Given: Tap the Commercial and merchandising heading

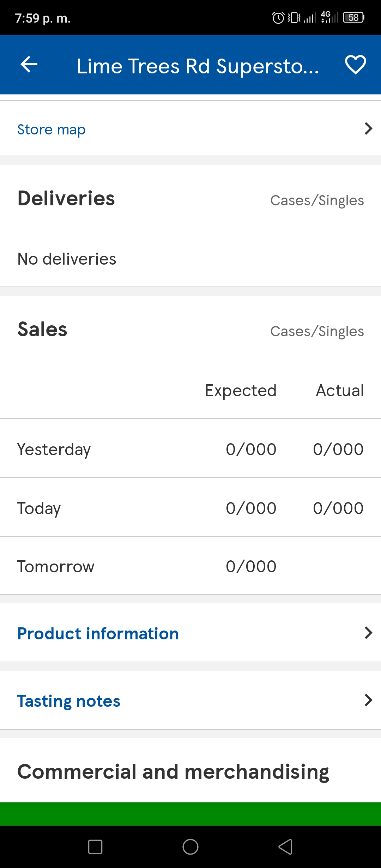Looking at the screenshot, I should [173, 772].
